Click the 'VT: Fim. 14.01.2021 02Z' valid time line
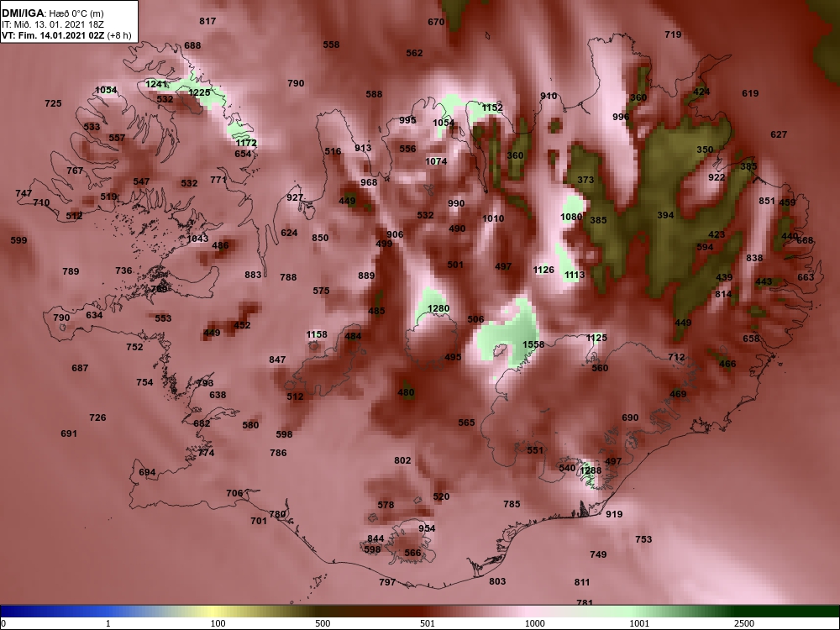 [x=54, y=35]
